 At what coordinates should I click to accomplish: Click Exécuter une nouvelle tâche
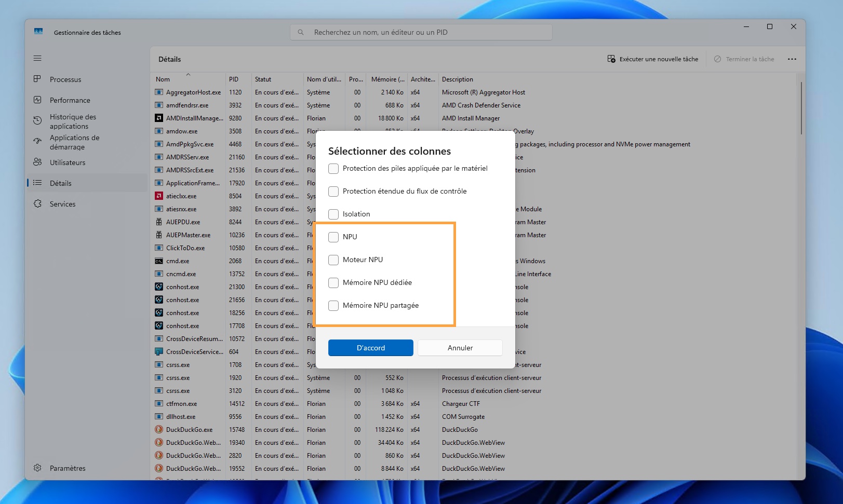pyautogui.click(x=653, y=59)
